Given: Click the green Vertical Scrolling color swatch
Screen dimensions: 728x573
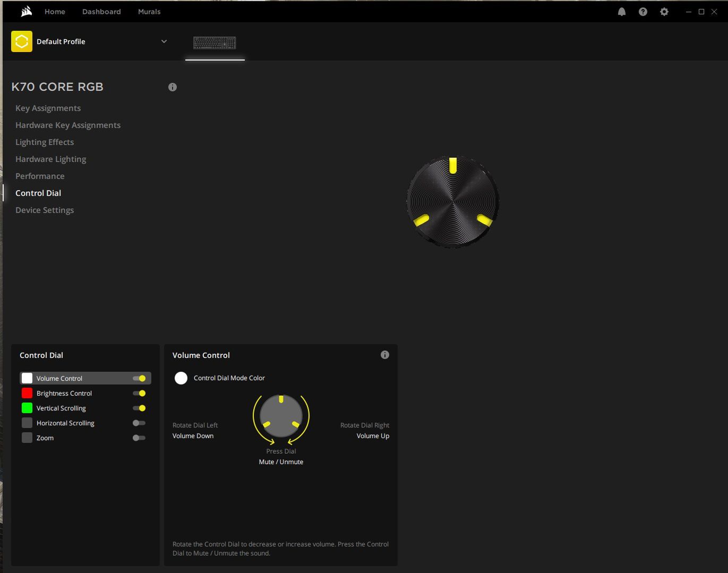Looking at the screenshot, I should tap(27, 408).
